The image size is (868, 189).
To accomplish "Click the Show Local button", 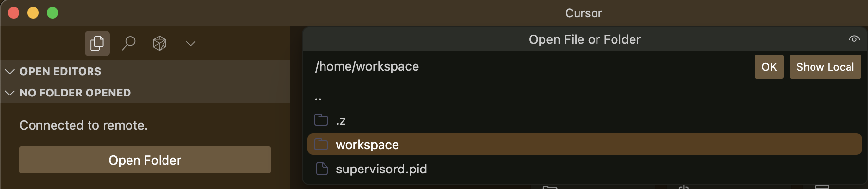I will click(825, 67).
